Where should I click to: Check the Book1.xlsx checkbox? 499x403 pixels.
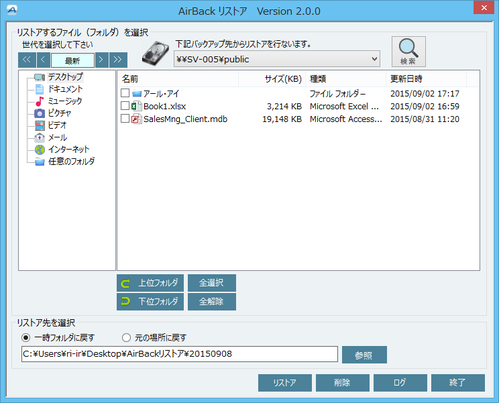(125, 106)
